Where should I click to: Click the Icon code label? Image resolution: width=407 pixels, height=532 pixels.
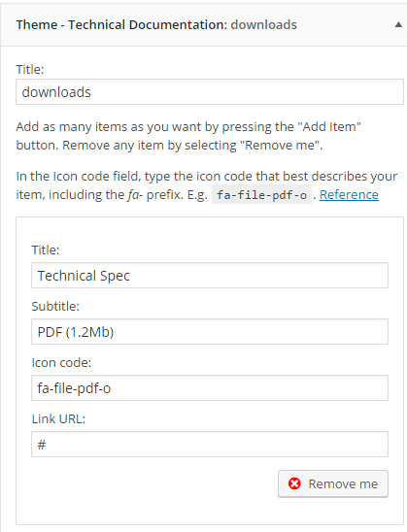point(61,363)
